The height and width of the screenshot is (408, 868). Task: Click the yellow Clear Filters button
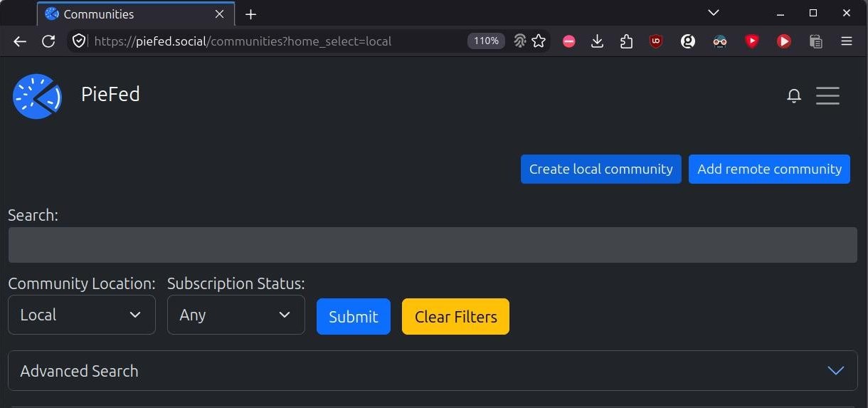tap(455, 317)
